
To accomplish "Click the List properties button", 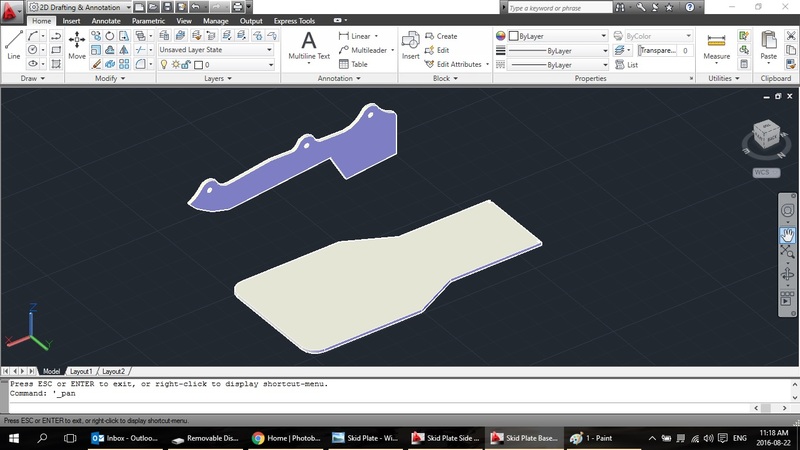I will 627,65.
